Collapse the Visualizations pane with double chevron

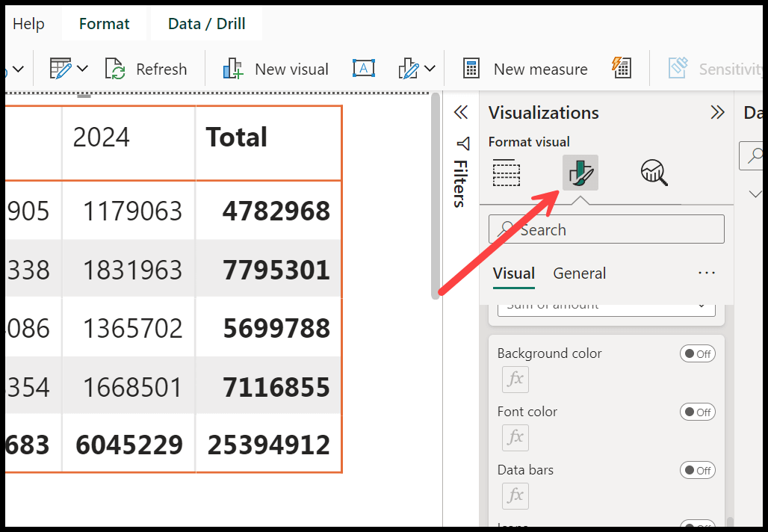(x=717, y=113)
